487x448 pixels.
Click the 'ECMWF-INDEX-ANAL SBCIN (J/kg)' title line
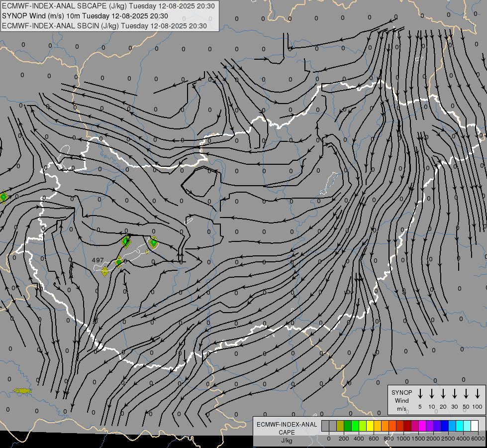104,26
